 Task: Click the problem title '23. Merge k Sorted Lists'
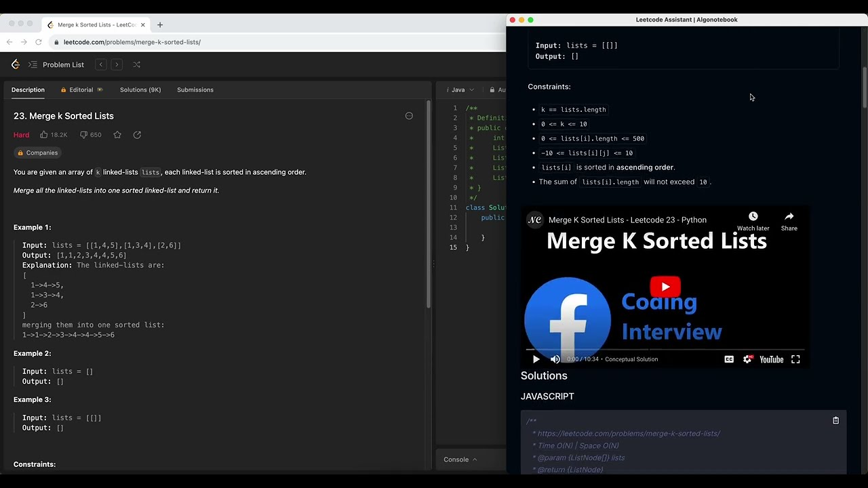(x=64, y=116)
